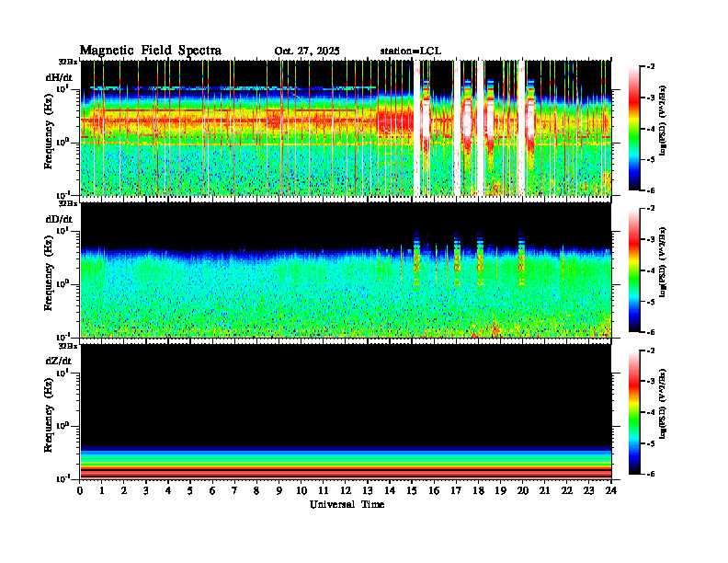
Task: Click hour "22" on the time axis
Action: [567, 490]
